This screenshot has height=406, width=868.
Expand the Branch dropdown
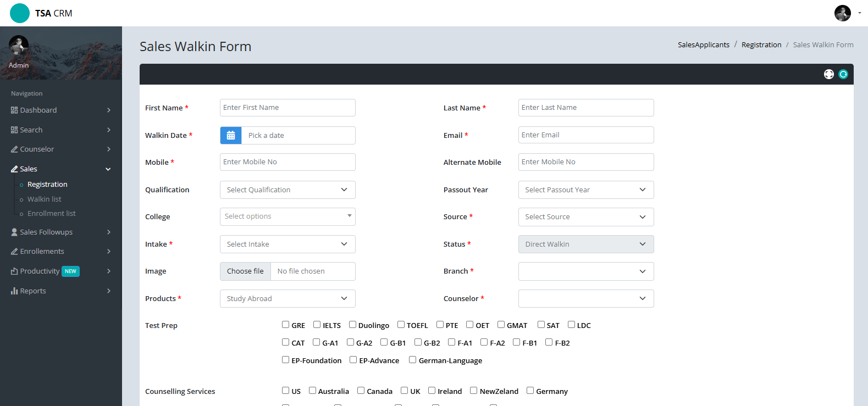tap(585, 271)
